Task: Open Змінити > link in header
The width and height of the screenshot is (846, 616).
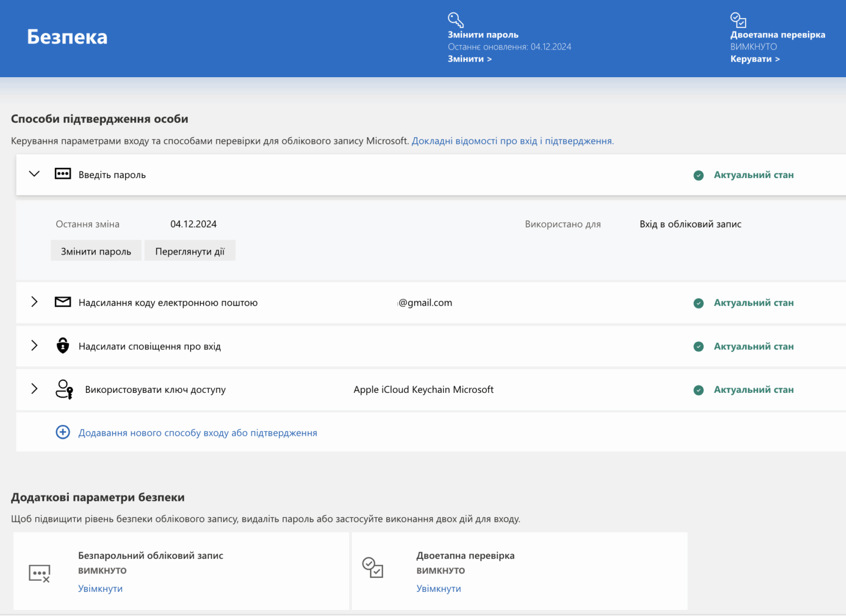Action: click(470, 59)
